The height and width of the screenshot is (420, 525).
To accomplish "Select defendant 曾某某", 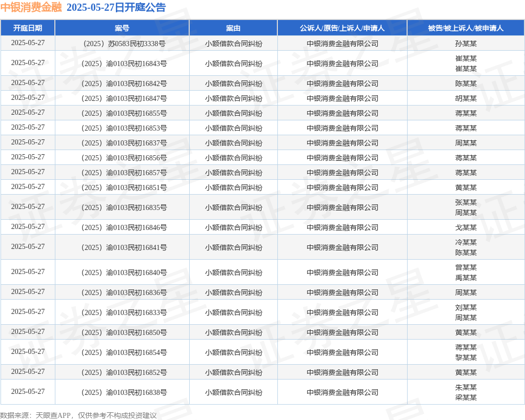I will tap(466, 267).
